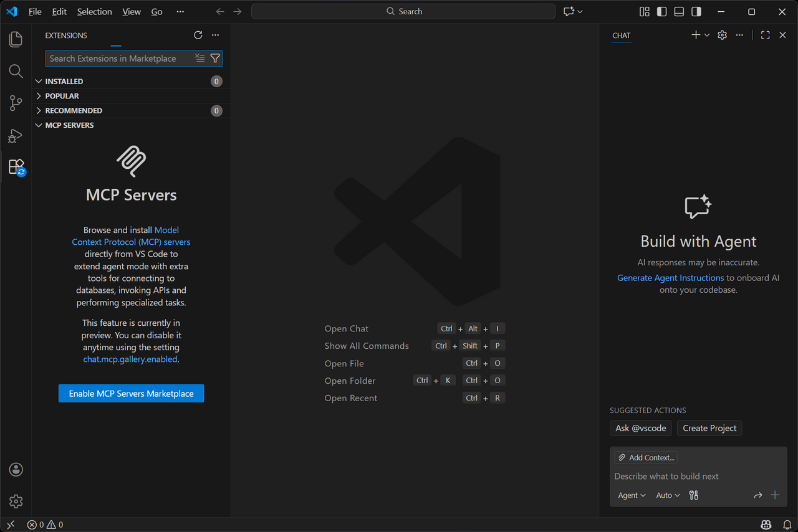
Task: Open the Auto model dropdown
Action: (668, 495)
